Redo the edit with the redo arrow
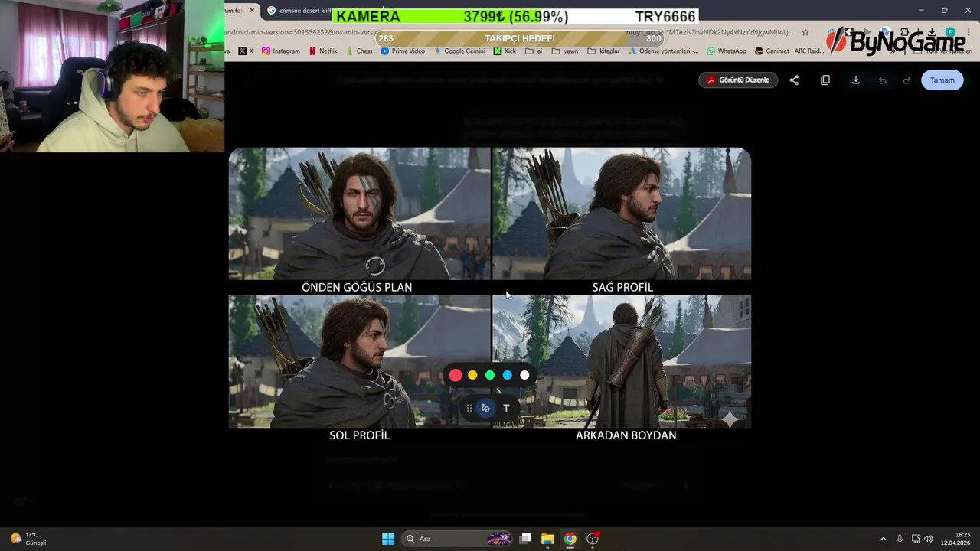980x551 pixels. 907,80
